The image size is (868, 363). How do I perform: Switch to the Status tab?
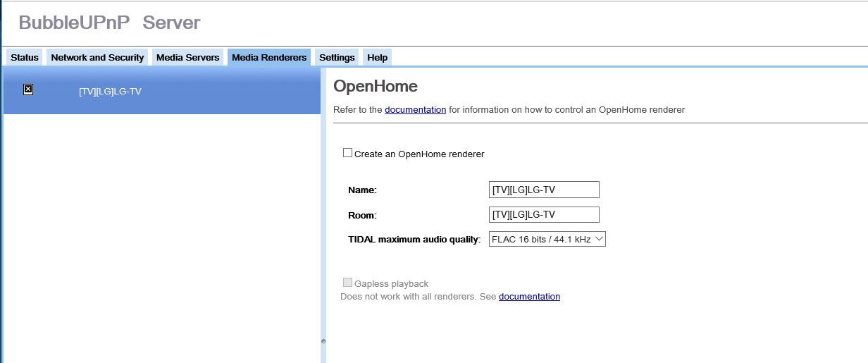pos(25,57)
